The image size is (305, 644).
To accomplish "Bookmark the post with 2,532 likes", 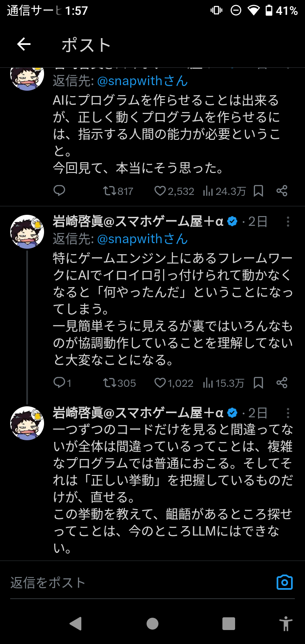I will 258,191.
